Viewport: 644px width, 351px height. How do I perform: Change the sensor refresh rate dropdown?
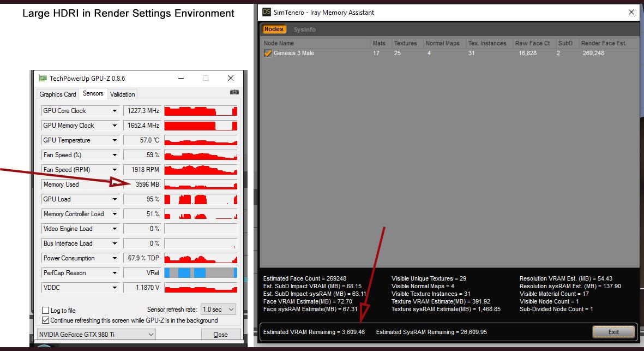coord(218,309)
